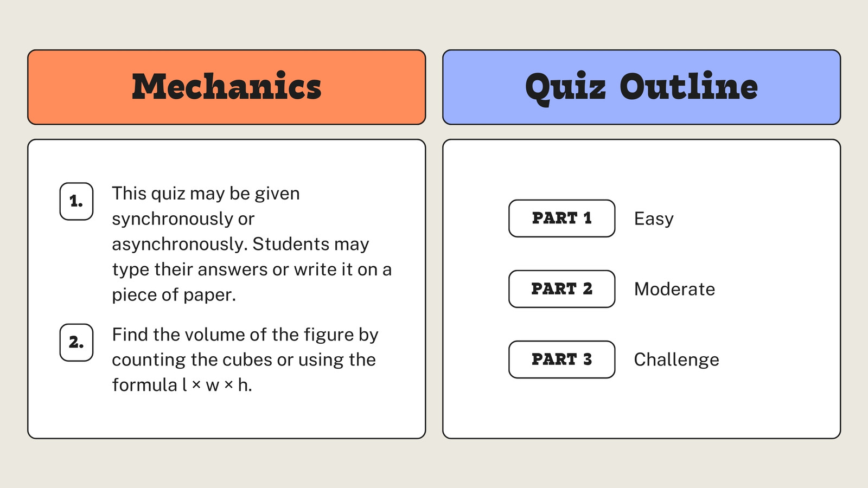
Task: Click the words 'piece of paper.'
Action: 174,295
